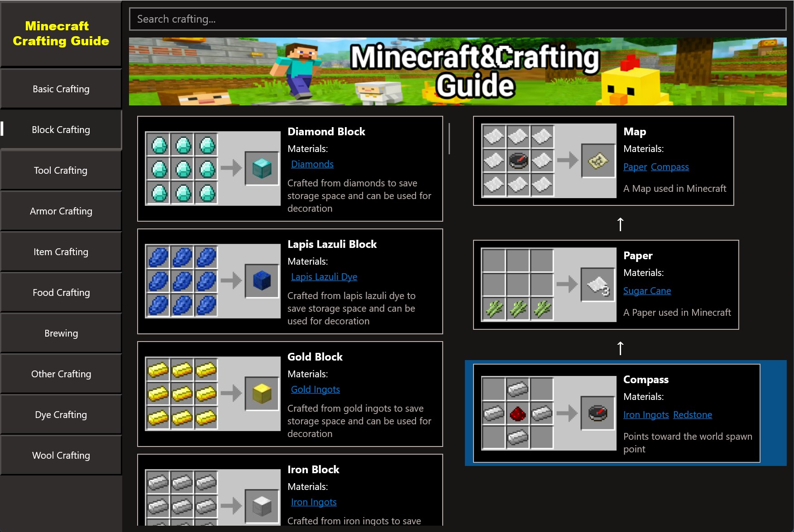Click the Map result icon
The image size is (794, 532).
(x=598, y=161)
